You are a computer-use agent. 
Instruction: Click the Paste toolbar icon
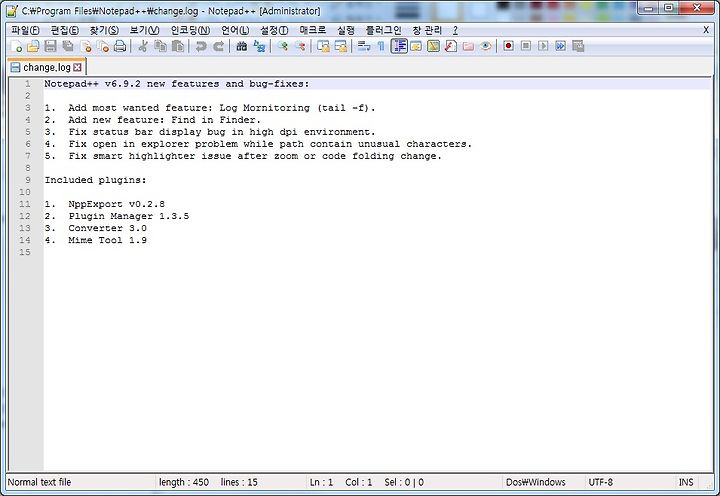[x=178, y=46]
